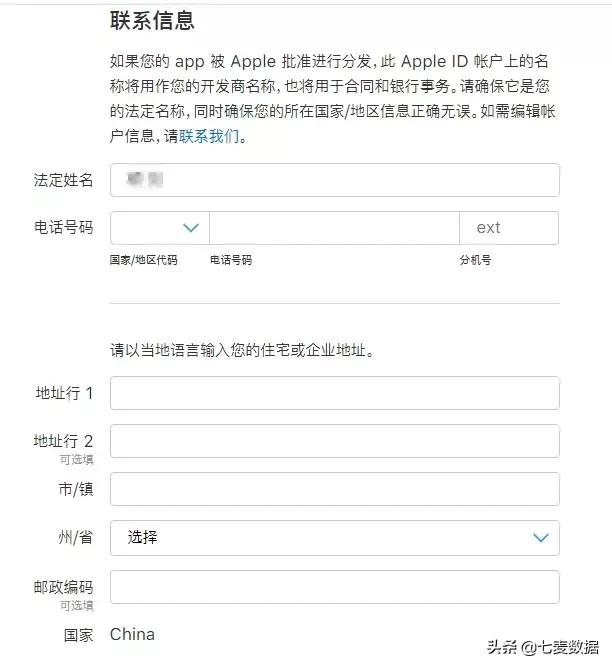Click the 市/镇 city input field
The height and width of the screenshot is (668, 612).
pyautogui.click(x=334, y=489)
